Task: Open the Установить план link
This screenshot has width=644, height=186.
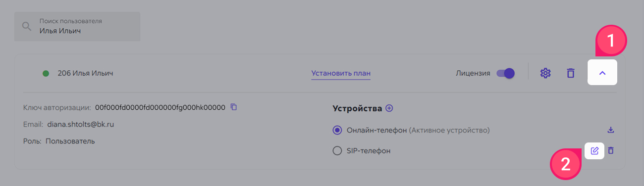Action: [341, 74]
